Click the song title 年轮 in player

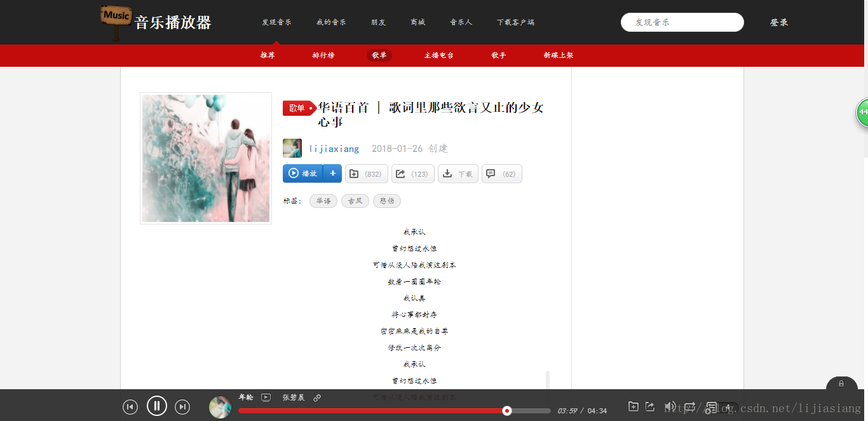point(246,397)
